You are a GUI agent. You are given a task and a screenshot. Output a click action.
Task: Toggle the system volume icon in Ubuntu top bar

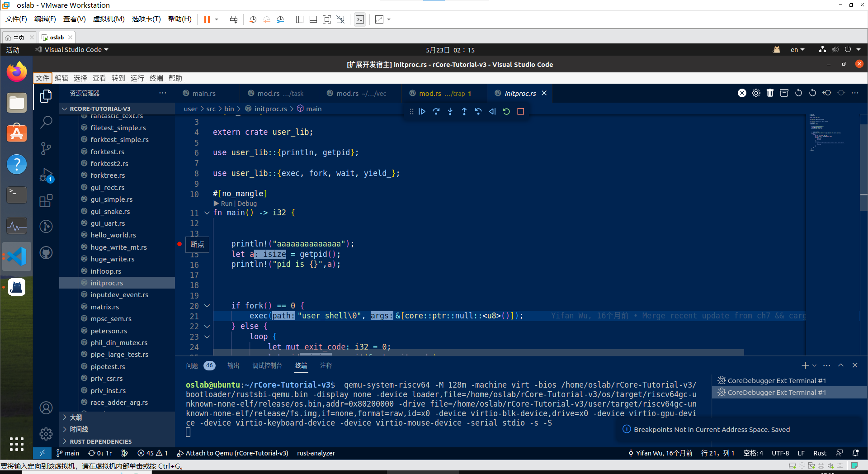(835, 50)
